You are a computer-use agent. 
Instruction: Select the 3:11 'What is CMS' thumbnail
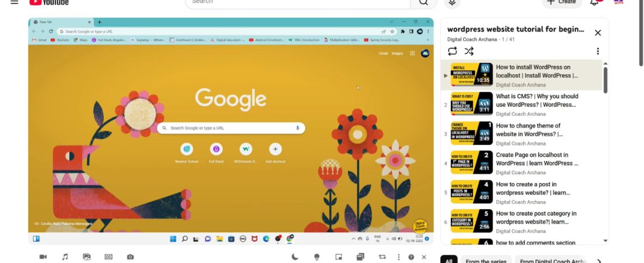pos(471,103)
